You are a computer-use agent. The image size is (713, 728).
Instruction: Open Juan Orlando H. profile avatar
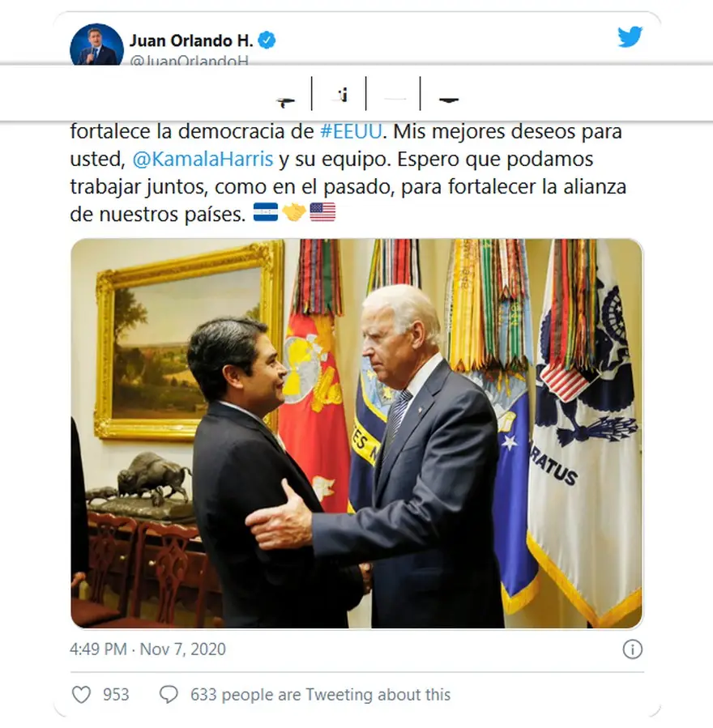pos(96,45)
